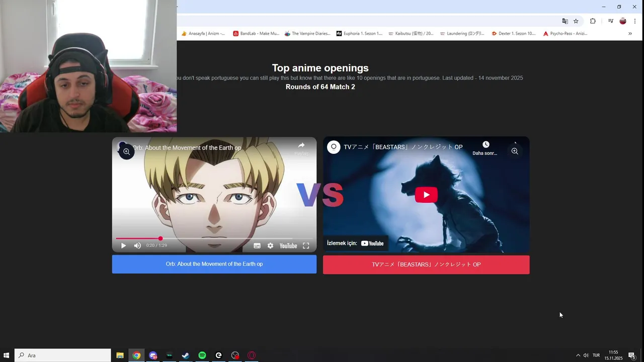This screenshot has width=644, height=362.
Task: Open the Anasayfa Anizm bookmark
Action: [203, 34]
